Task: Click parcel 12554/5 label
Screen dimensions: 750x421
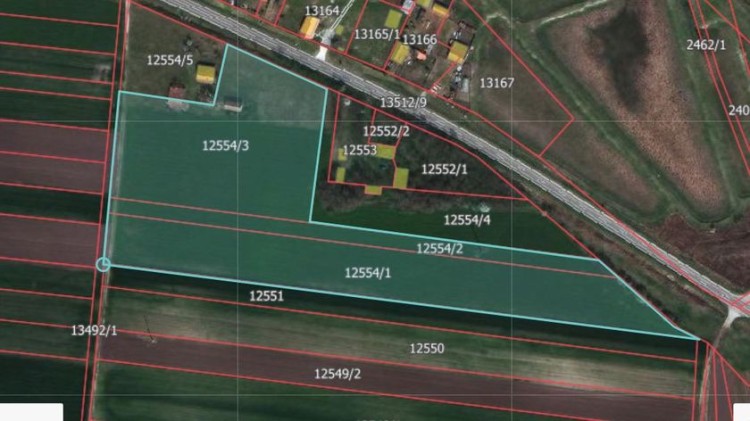Action: click(169, 60)
